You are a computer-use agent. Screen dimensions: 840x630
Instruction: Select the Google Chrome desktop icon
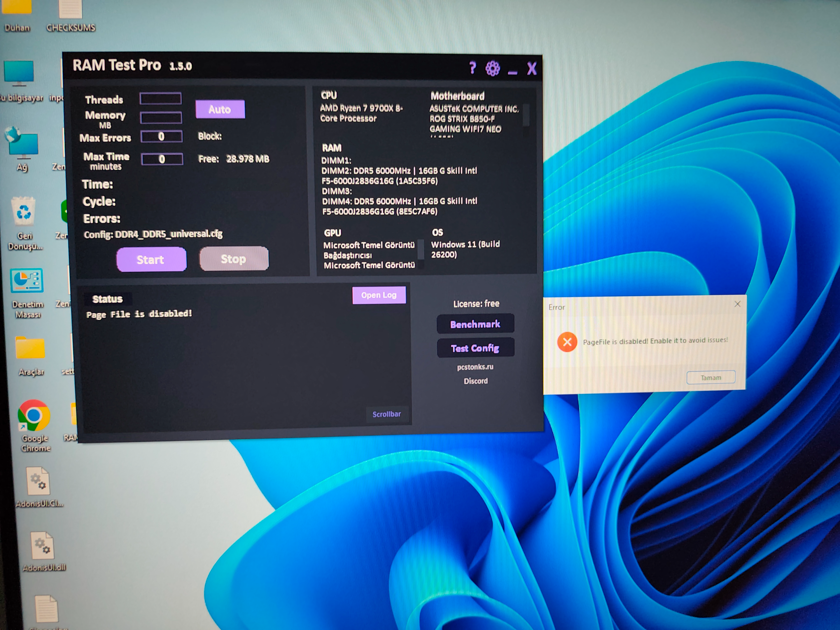click(34, 426)
